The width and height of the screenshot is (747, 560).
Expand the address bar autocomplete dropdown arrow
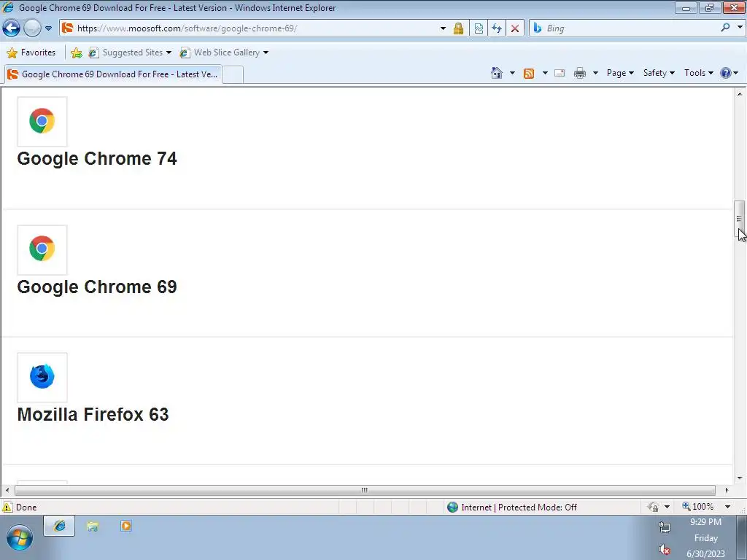coord(443,28)
